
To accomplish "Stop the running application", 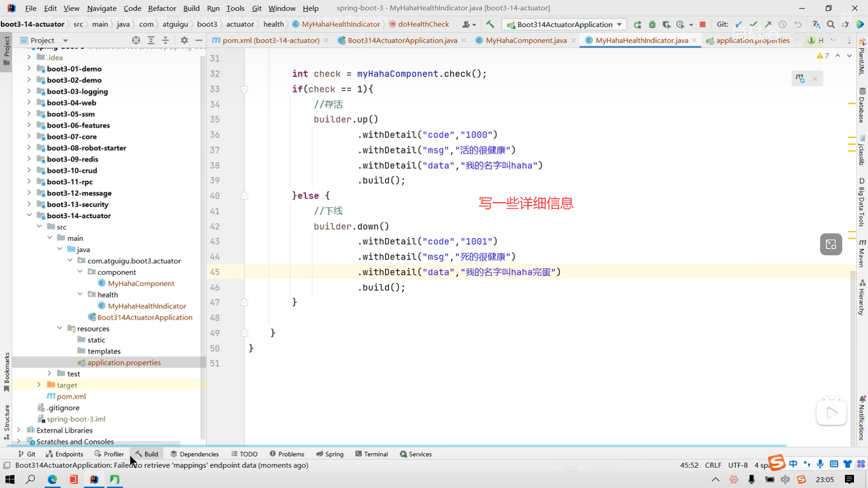I will coord(703,24).
